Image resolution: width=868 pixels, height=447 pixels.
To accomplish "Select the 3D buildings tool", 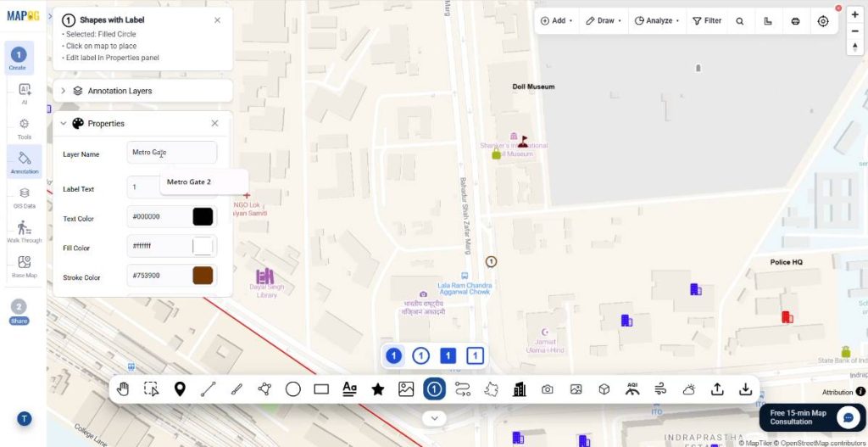I will coord(520,389).
